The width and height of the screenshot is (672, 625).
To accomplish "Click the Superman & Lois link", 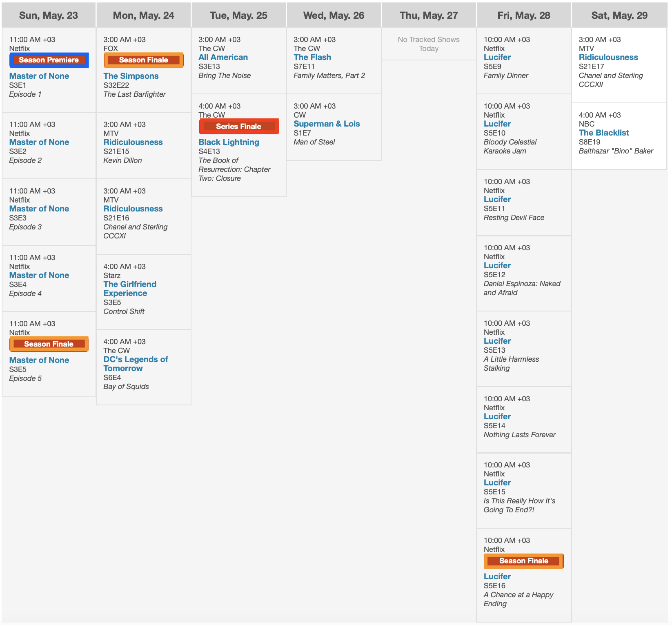I will pyautogui.click(x=326, y=124).
